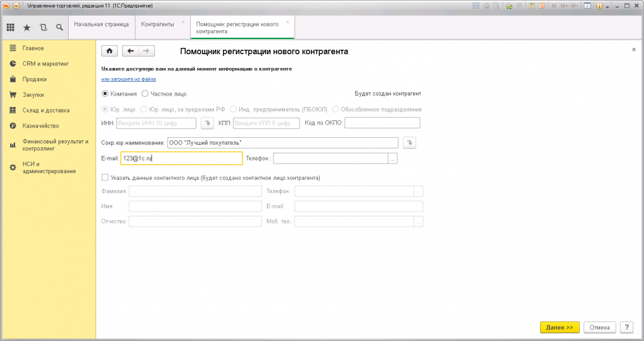
Task: Click the magnifier search icon
Action: (x=60, y=28)
